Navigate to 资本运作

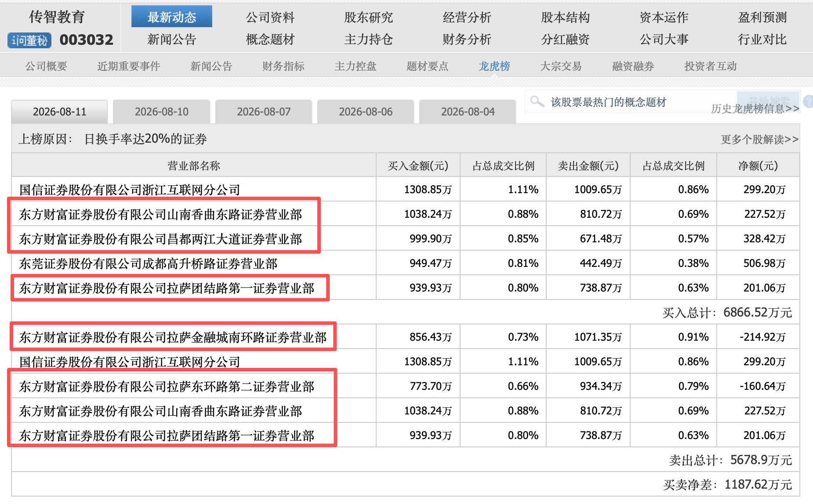pos(664,17)
